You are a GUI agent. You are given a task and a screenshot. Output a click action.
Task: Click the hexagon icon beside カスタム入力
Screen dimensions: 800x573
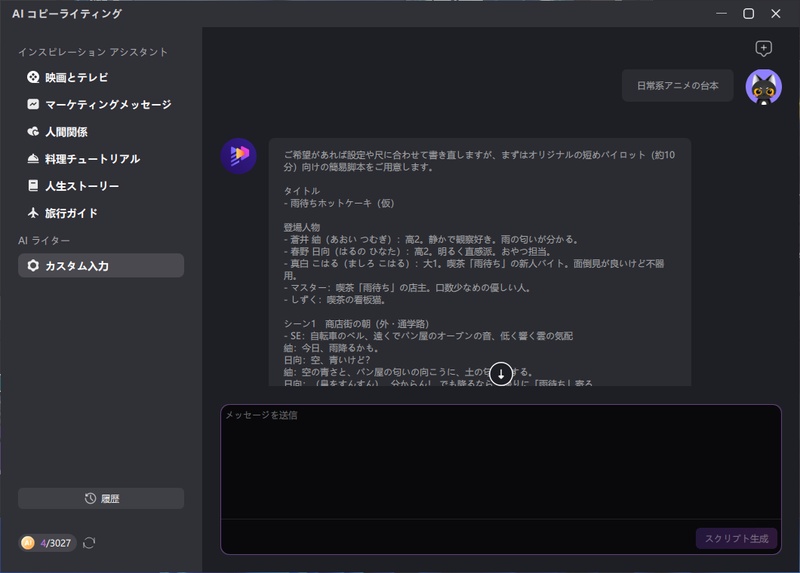tap(33, 265)
